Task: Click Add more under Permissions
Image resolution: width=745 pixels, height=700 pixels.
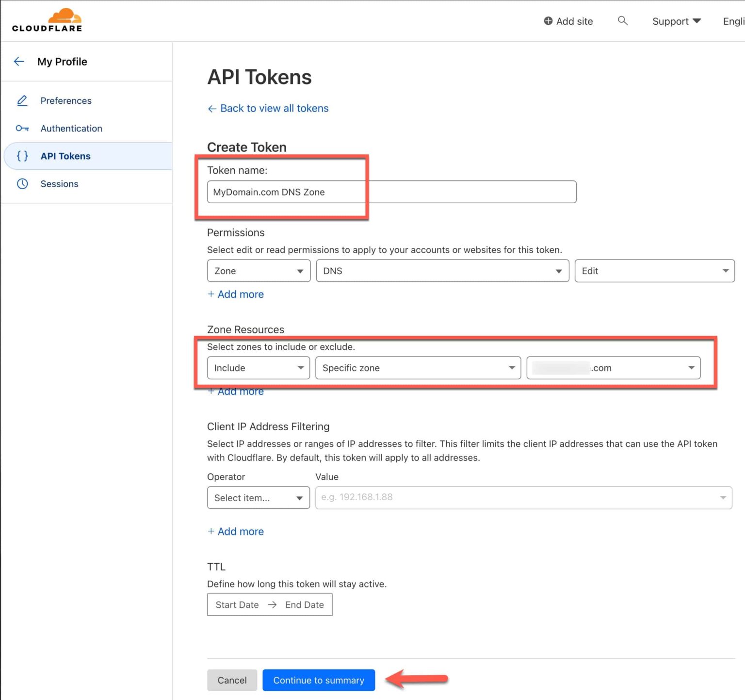Action: point(235,294)
